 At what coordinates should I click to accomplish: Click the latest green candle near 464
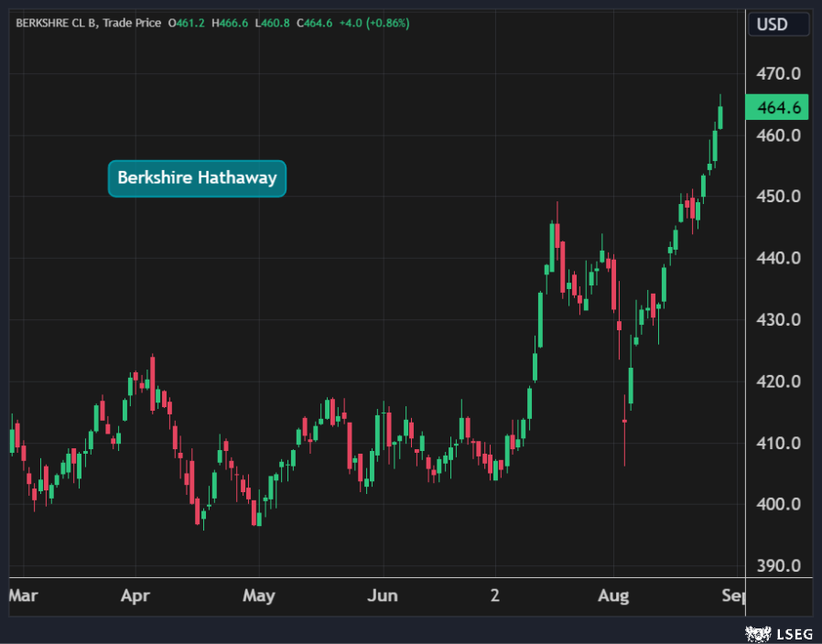pyautogui.click(x=720, y=117)
